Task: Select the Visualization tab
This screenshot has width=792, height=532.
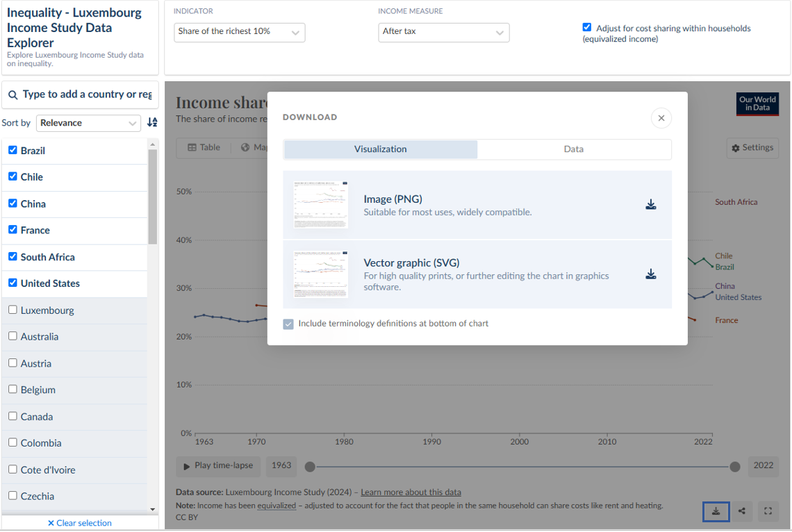Action: [x=380, y=149]
